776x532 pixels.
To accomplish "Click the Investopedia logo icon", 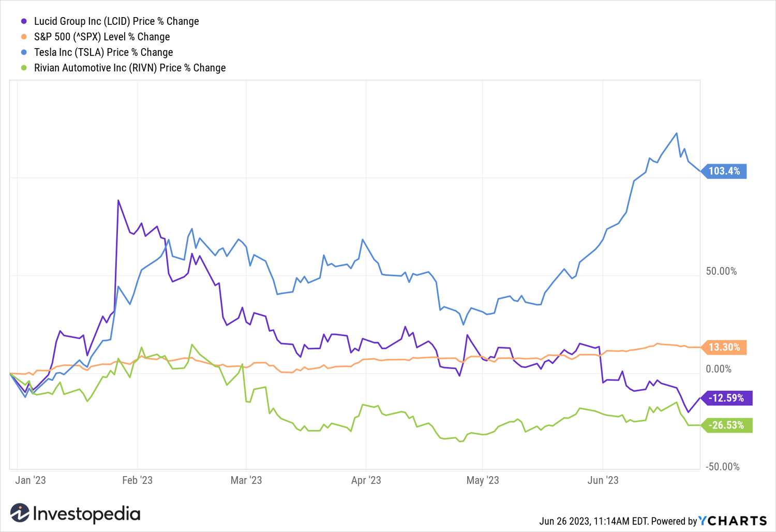I will 20,513.
